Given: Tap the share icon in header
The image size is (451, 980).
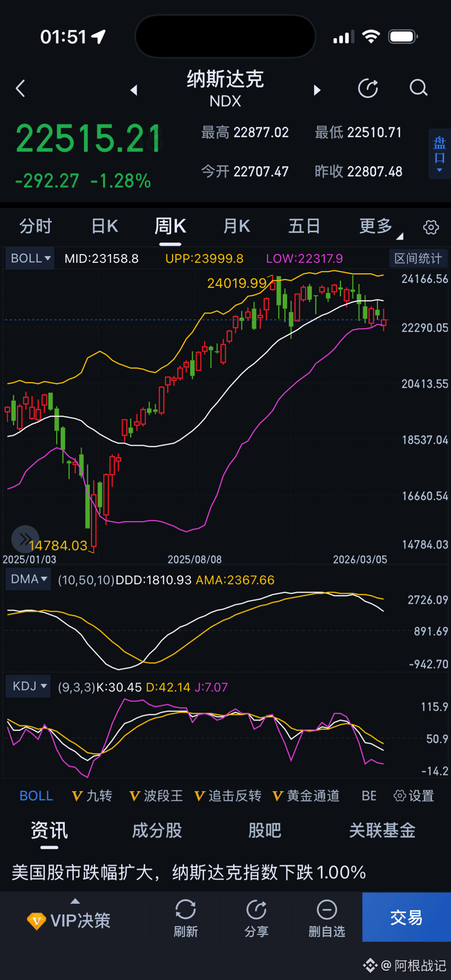Looking at the screenshot, I should coord(368,88).
